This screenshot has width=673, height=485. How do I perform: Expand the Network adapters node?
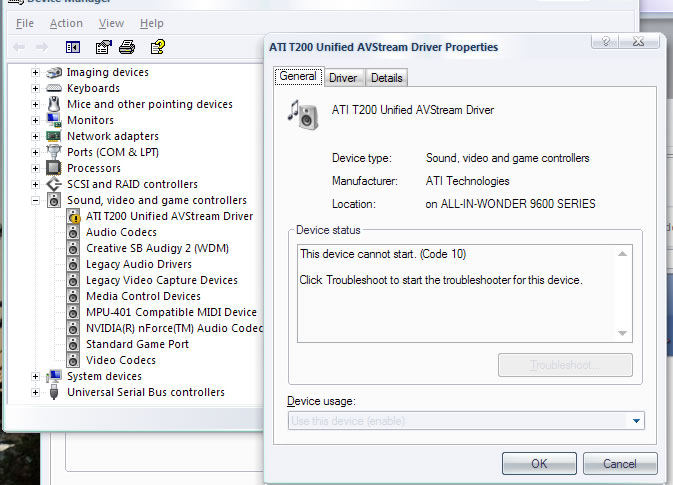coord(36,136)
